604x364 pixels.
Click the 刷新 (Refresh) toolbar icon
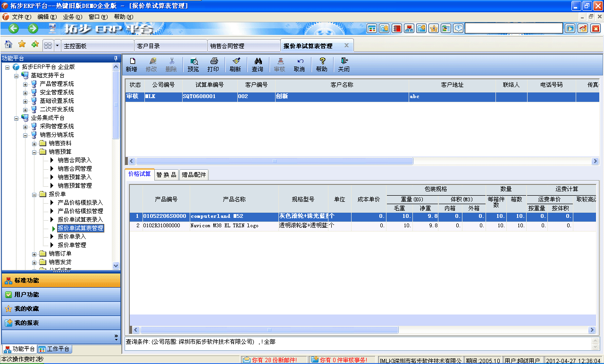pyautogui.click(x=235, y=65)
